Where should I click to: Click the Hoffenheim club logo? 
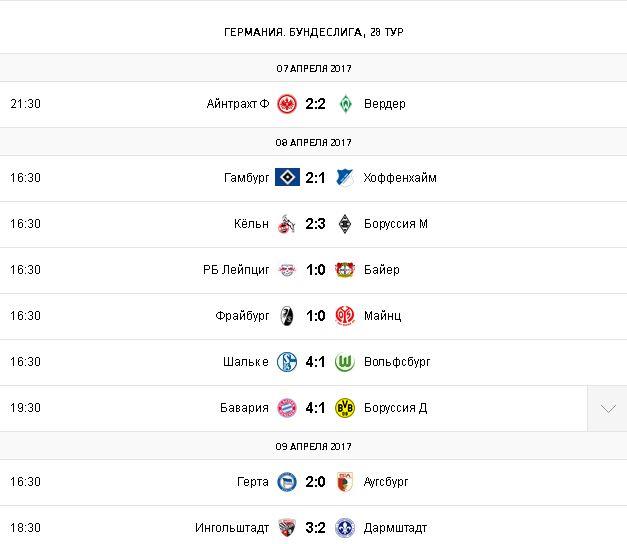pos(345,178)
